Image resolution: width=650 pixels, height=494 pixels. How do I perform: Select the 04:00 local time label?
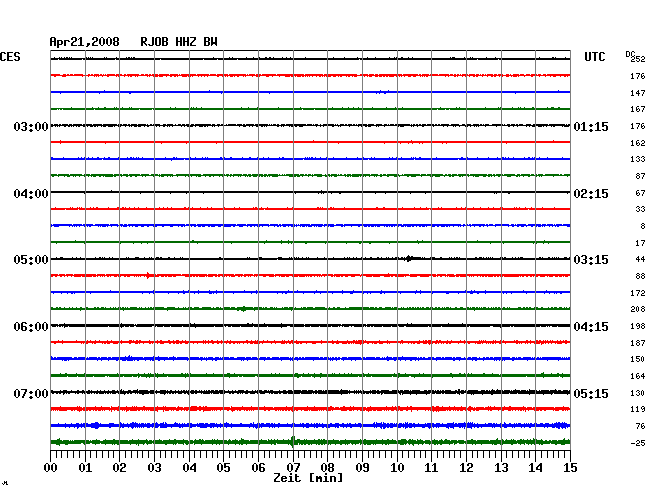31,194
